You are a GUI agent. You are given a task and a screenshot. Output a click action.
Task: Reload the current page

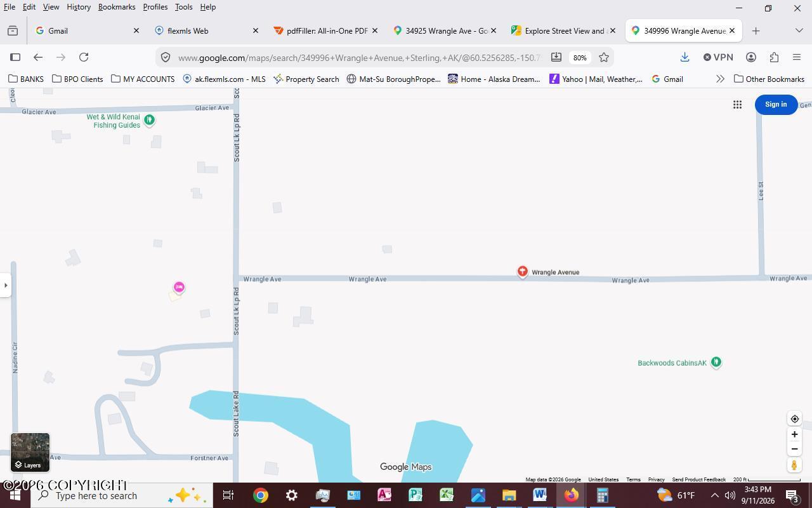pos(84,57)
